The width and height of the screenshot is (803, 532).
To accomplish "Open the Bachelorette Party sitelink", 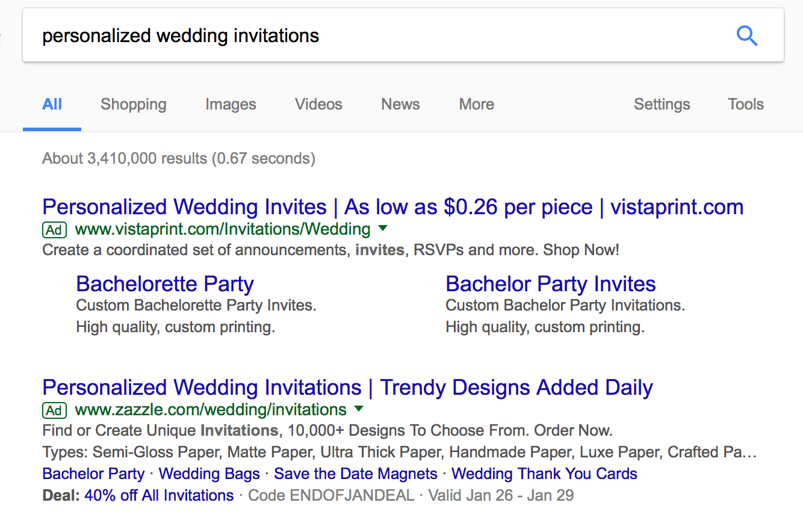I will (165, 284).
